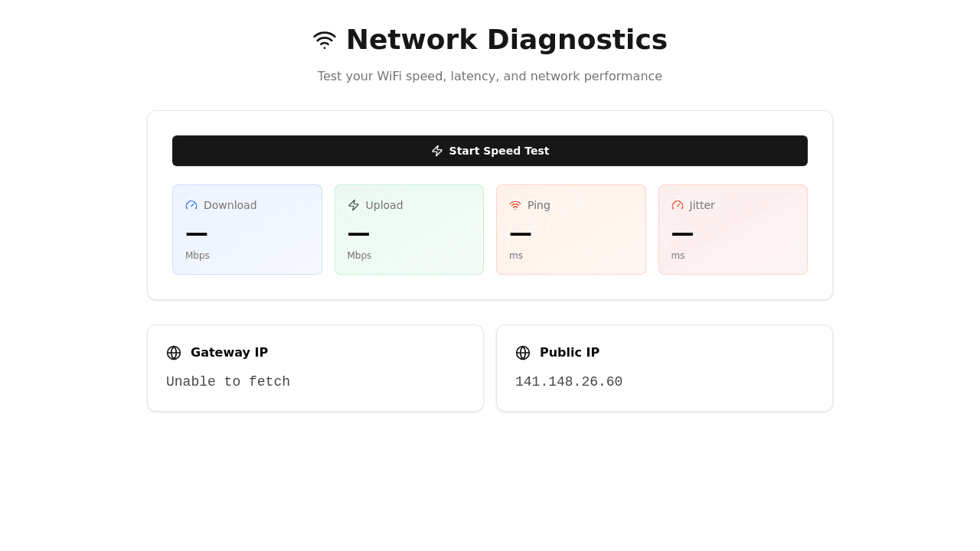980x551 pixels.
Task: Click the Public IP address 141.148.26.60
Action: (569, 382)
